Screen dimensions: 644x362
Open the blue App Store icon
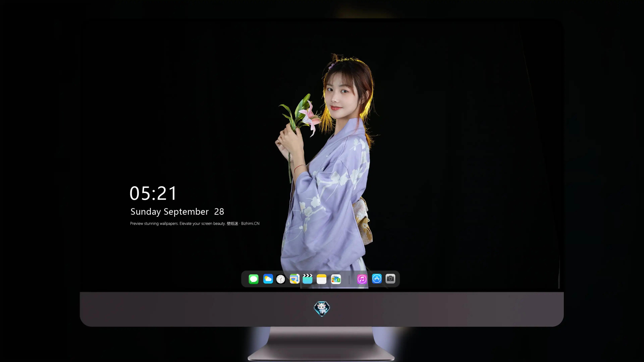[x=377, y=279]
